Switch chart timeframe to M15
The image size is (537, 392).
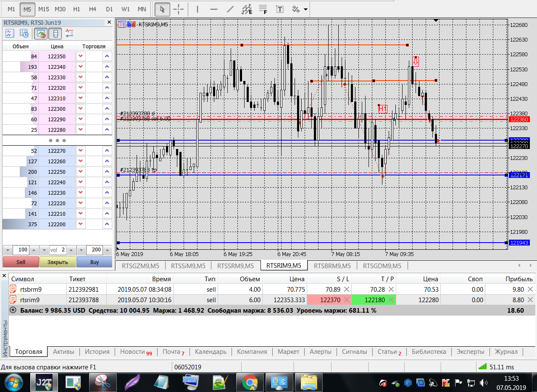coord(44,9)
